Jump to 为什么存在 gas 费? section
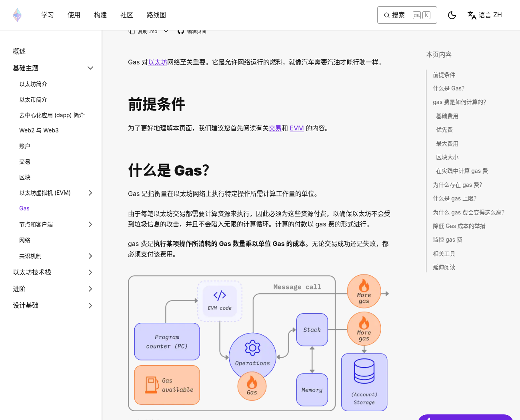520x420 pixels. click(458, 185)
